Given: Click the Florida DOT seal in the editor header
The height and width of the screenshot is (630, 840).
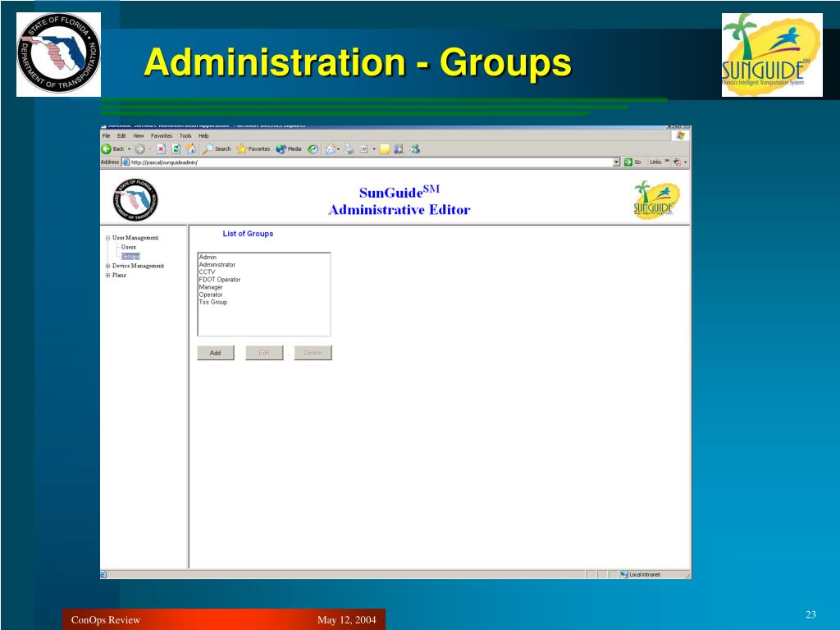Looking at the screenshot, I should 135,200.
